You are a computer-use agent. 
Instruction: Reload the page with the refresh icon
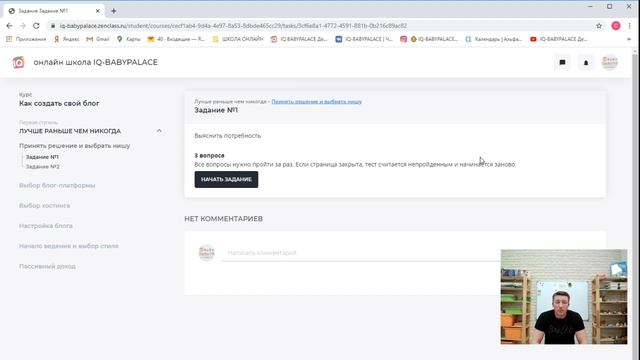coord(36,26)
